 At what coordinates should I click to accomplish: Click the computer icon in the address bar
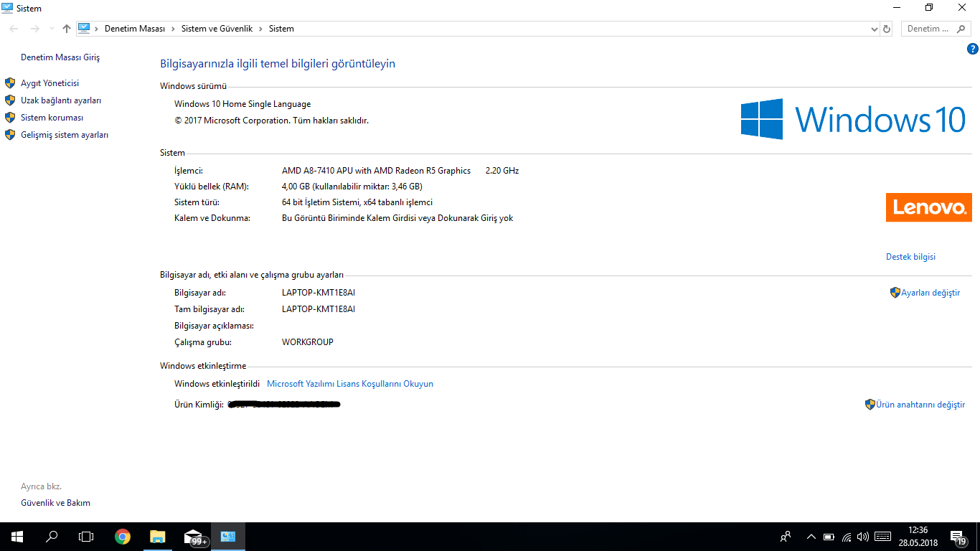click(85, 28)
